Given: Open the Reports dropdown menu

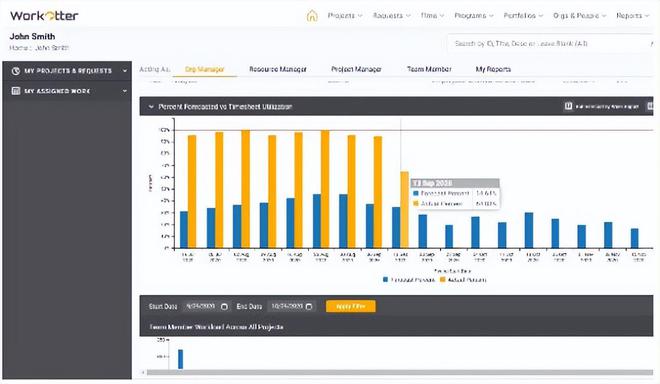Looking at the screenshot, I should point(633,16).
